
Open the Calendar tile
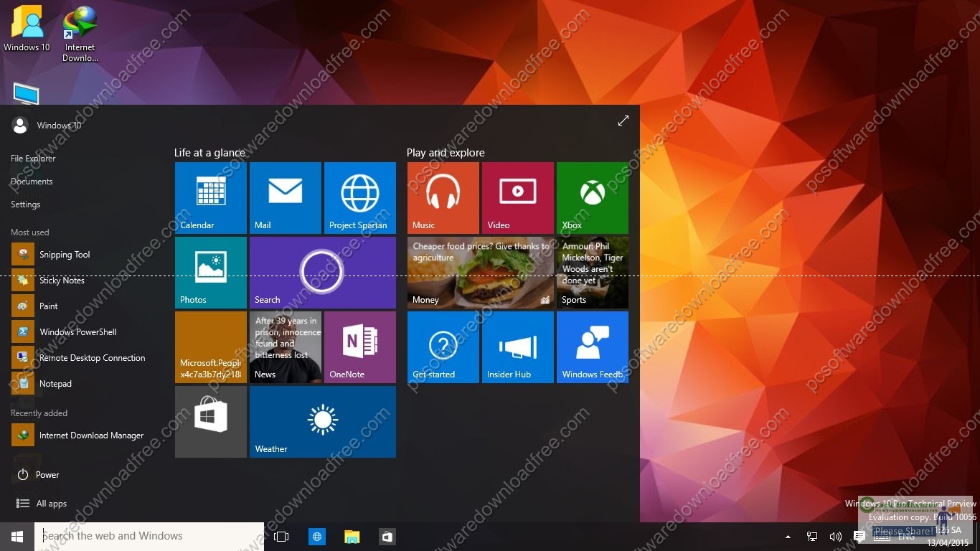pyautogui.click(x=211, y=198)
